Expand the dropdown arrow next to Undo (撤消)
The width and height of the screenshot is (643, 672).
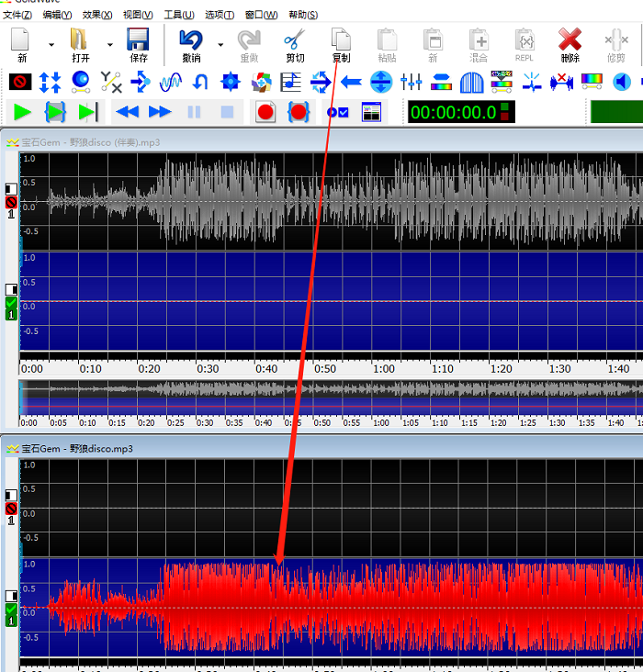click(x=220, y=44)
